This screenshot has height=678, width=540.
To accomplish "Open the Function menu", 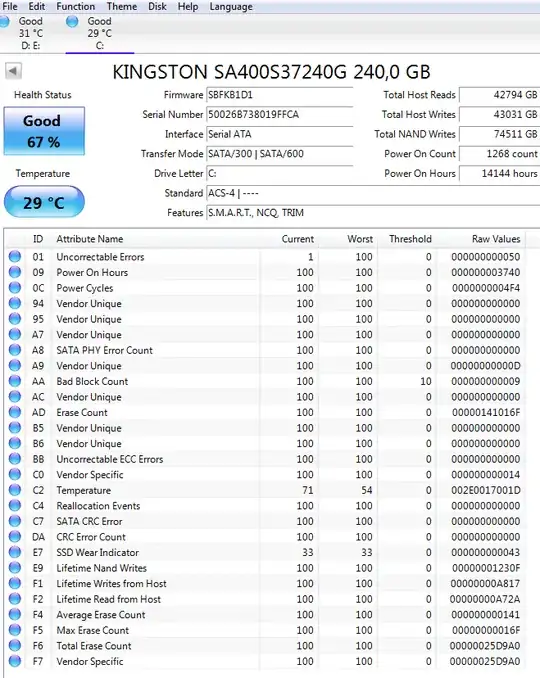I will click(x=76, y=6).
